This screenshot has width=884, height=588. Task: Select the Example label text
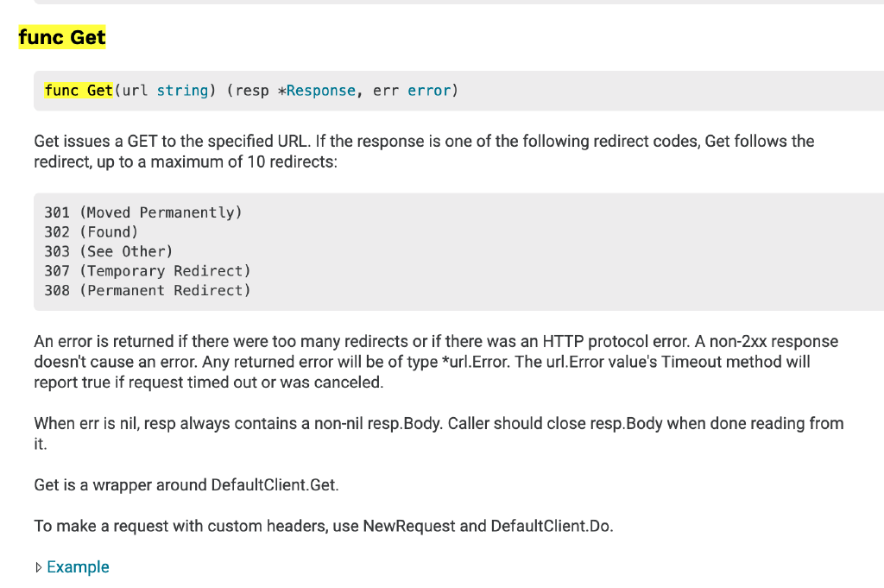pyautogui.click(x=78, y=567)
